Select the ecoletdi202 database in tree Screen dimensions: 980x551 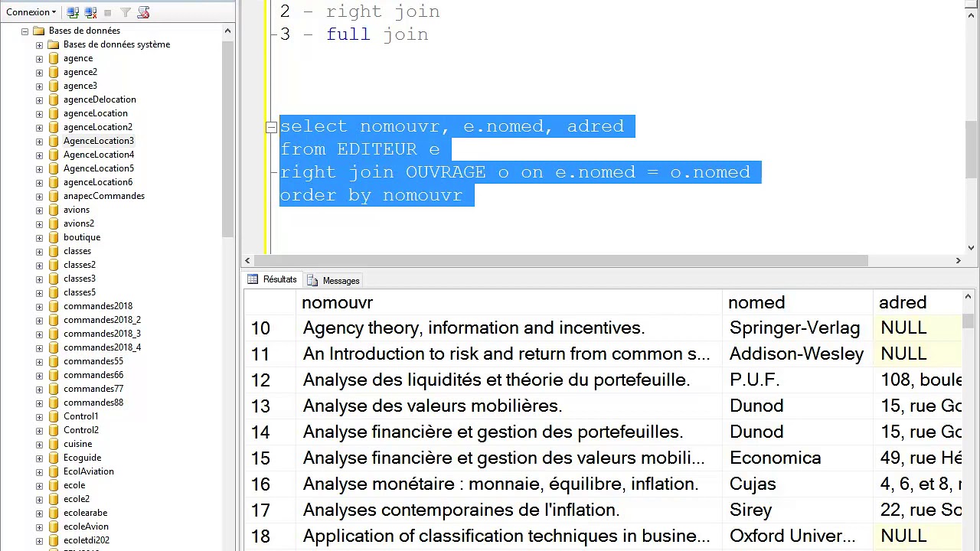[x=87, y=540]
